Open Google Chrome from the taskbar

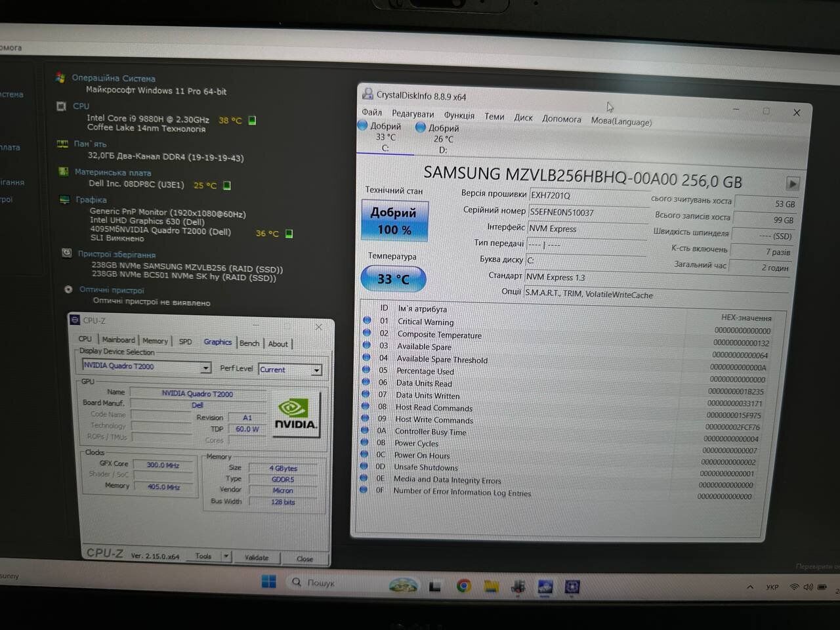[x=464, y=586]
